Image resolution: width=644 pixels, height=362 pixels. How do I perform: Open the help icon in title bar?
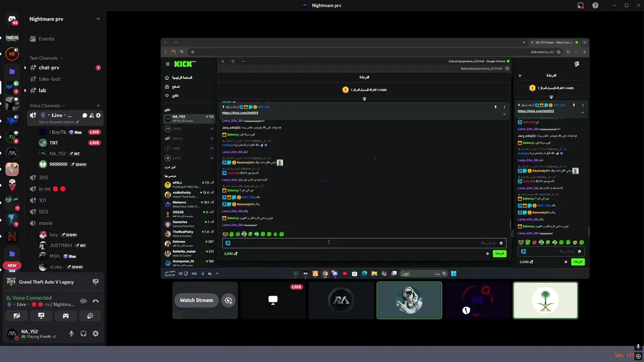(595, 6)
